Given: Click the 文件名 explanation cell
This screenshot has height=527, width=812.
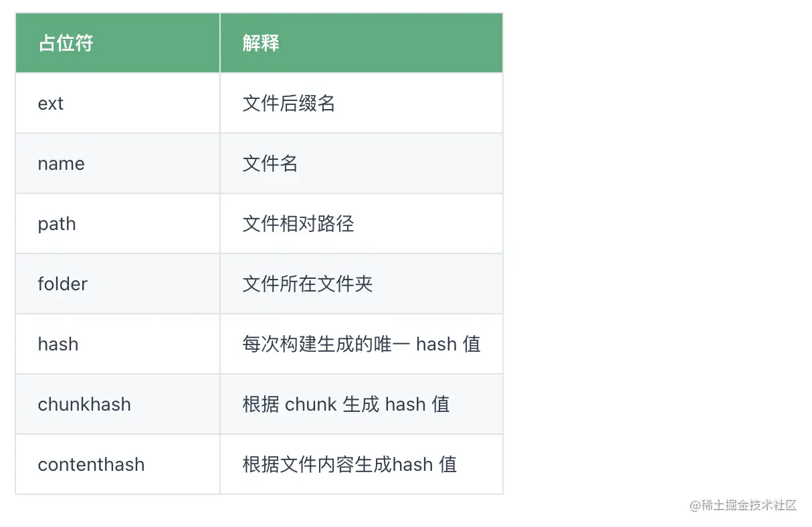Looking at the screenshot, I should tap(270, 164).
